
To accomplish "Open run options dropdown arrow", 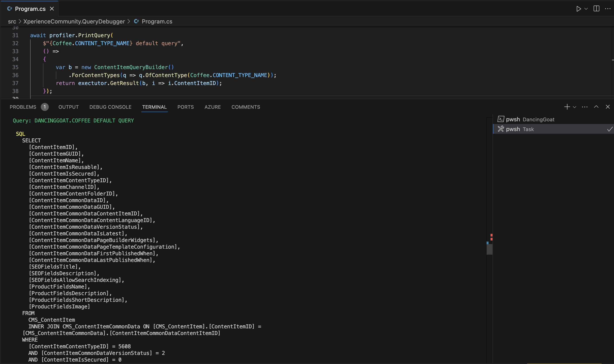I will [586, 9].
